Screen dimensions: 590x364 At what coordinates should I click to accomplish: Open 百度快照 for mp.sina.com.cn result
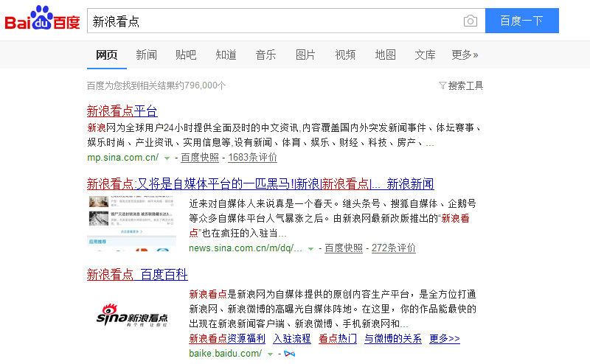tap(200, 158)
